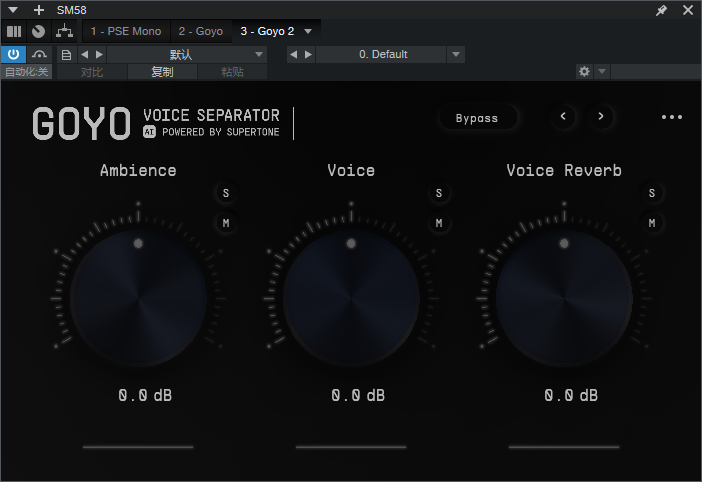Click the settings gear icon
Screen dimensions: 702x482
584,72
